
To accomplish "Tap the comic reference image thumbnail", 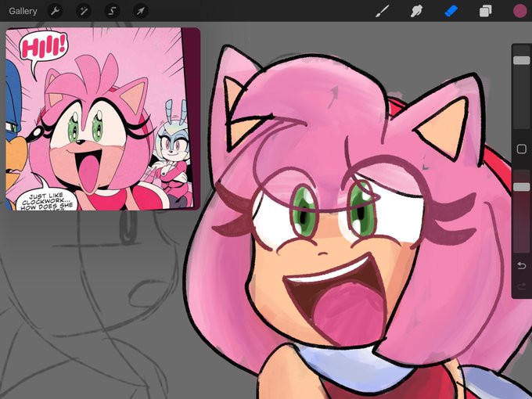I will (x=102, y=119).
